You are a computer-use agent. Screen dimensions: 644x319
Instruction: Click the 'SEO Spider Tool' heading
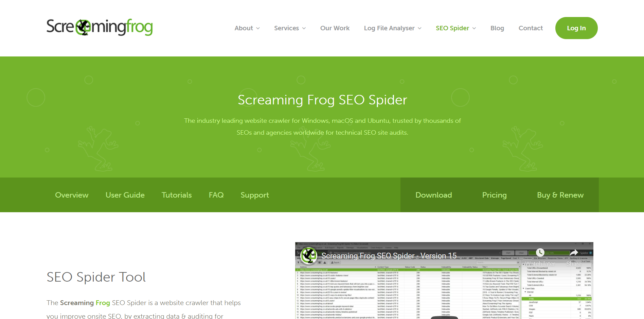pyautogui.click(x=96, y=277)
